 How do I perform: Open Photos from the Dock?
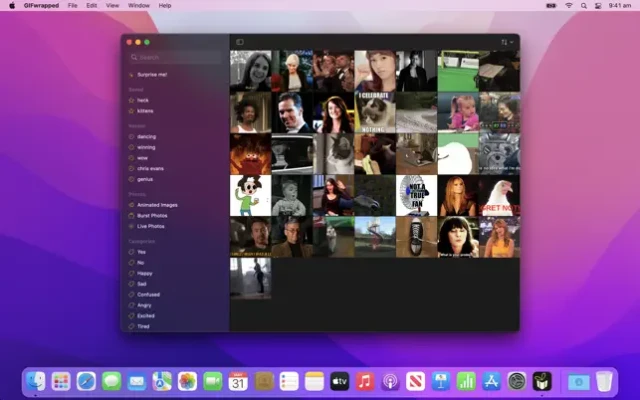(187, 382)
